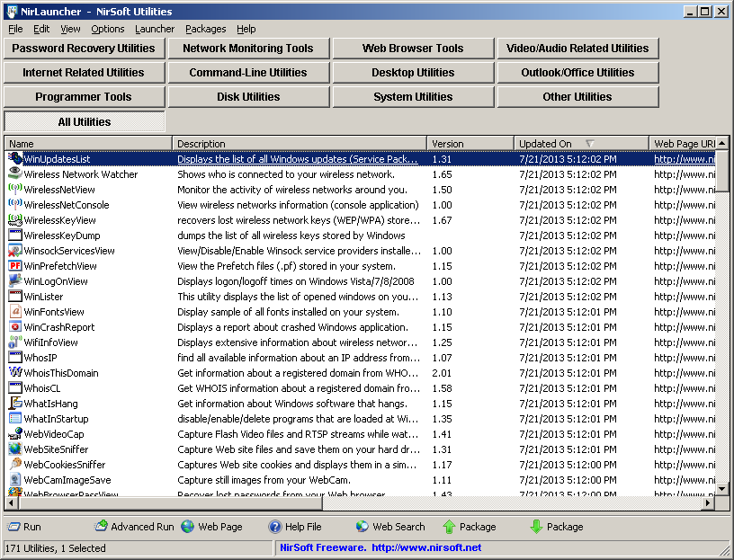Click the WinLister icon
This screenshot has width=734, height=560.
pos(15,297)
